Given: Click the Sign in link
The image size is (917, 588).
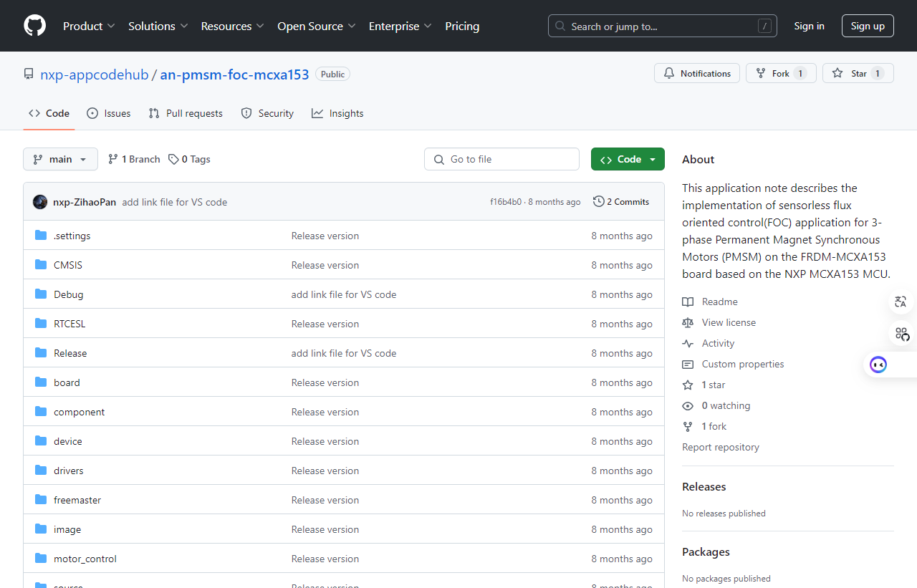Looking at the screenshot, I should click(809, 26).
